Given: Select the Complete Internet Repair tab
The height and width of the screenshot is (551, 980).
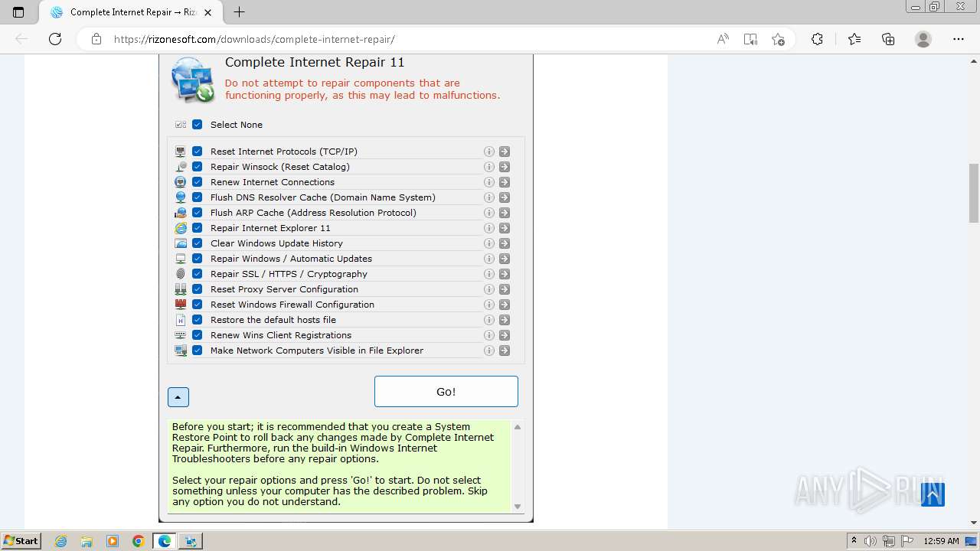Looking at the screenshot, I should click(130, 12).
